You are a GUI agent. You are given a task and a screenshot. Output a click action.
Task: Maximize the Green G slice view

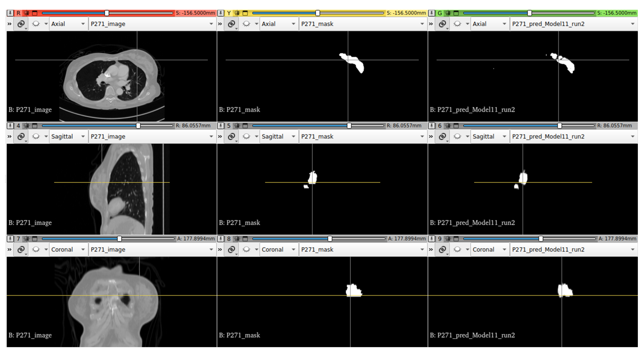click(x=456, y=13)
